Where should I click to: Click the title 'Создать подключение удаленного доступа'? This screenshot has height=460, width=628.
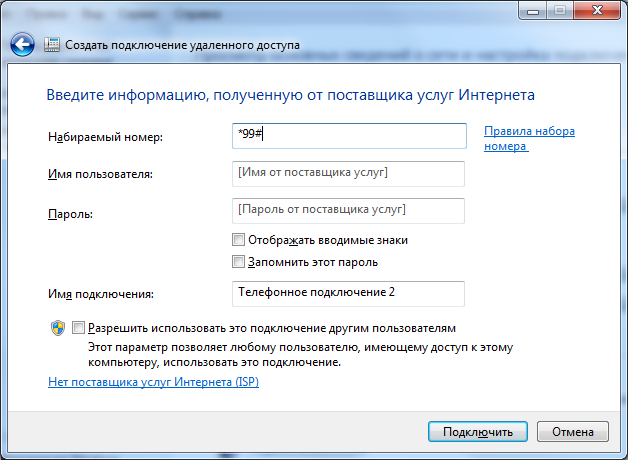[182, 45]
